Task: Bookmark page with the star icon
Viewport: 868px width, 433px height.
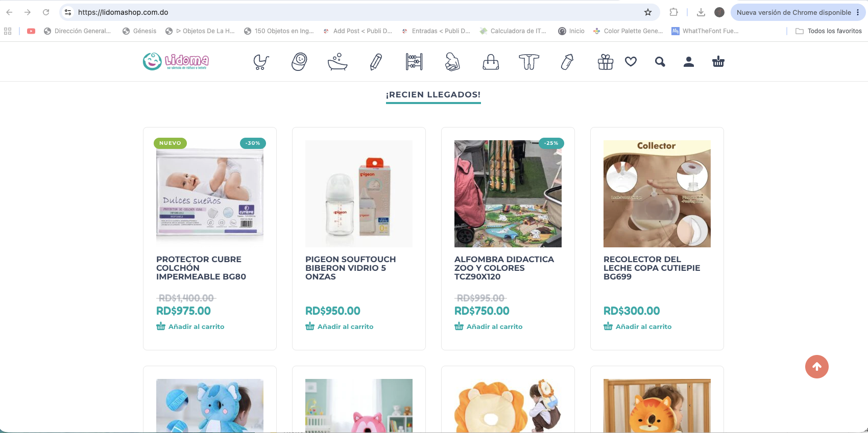Action: click(x=648, y=12)
